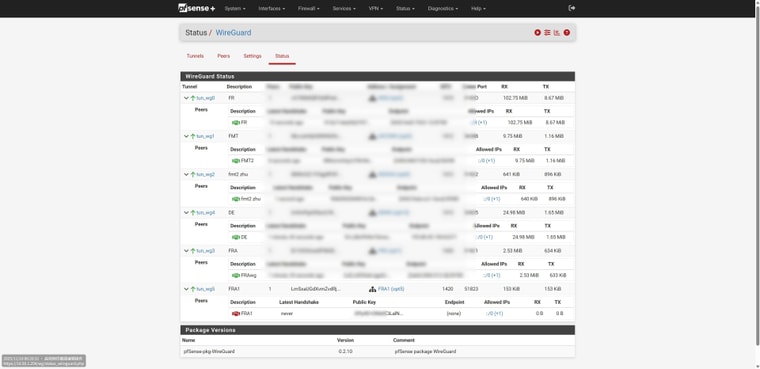Open the tun_wg5 tunnel link
Image resolution: width=760 pixels, height=369 pixels.
206,289
